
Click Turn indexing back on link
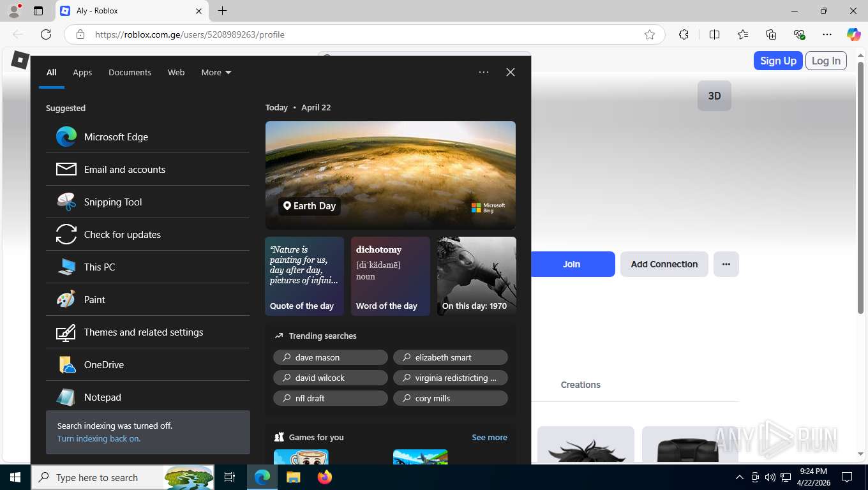(99, 439)
